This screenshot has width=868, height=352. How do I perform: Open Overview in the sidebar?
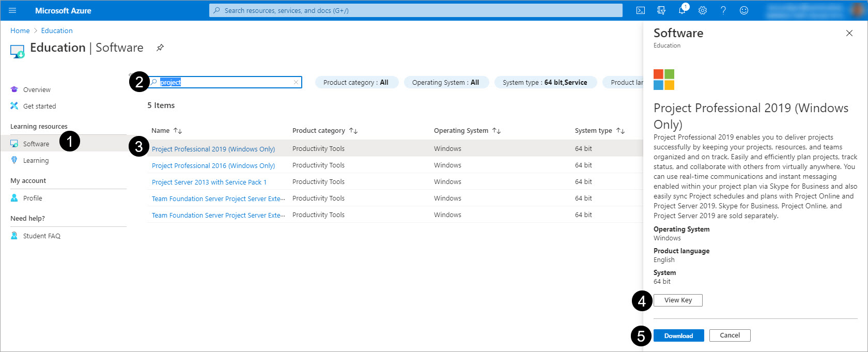coord(37,90)
